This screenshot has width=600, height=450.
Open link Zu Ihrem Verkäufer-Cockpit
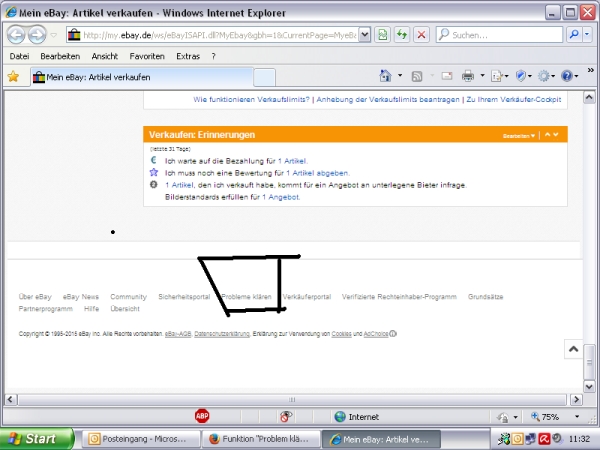(x=514, y=99)
